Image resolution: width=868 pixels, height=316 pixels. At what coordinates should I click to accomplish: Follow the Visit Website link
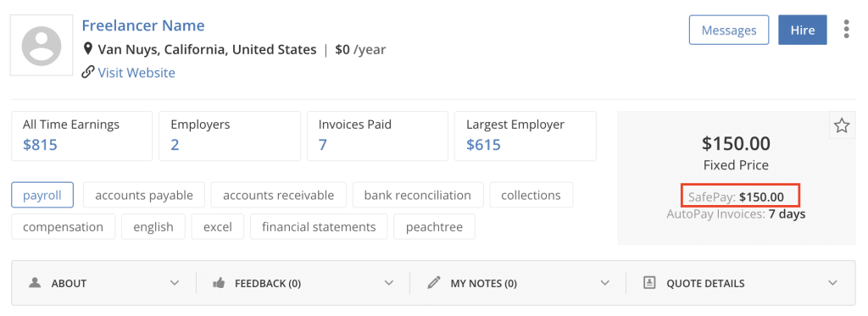[136, 73]
